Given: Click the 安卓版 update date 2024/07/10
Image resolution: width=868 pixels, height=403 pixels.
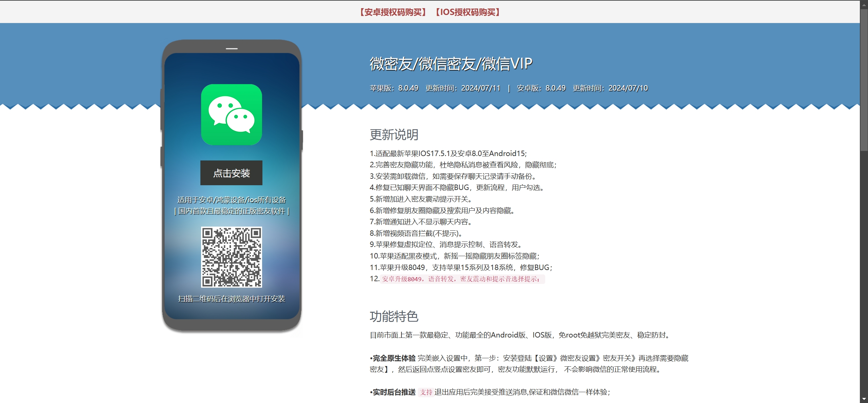Looking at the screenshot, I should (x=628, y=88).
